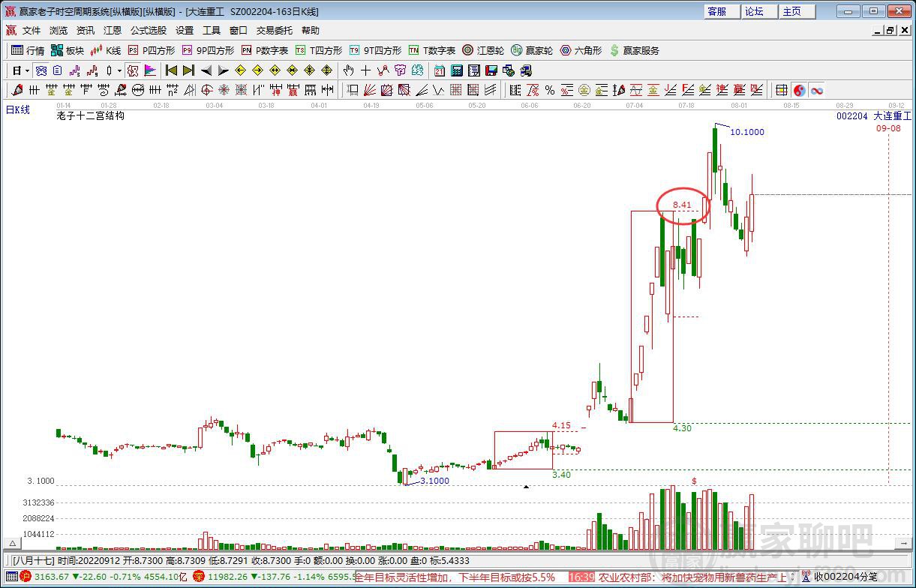Select the red pencil drawing tool
The width and height of the screenshot is (916, 588).
point(17,90)
